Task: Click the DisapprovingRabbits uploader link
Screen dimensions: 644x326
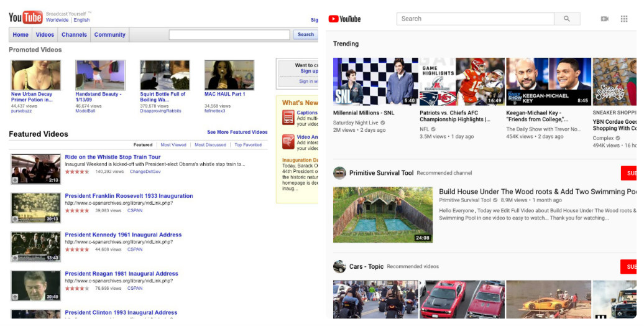Action: 160,111
